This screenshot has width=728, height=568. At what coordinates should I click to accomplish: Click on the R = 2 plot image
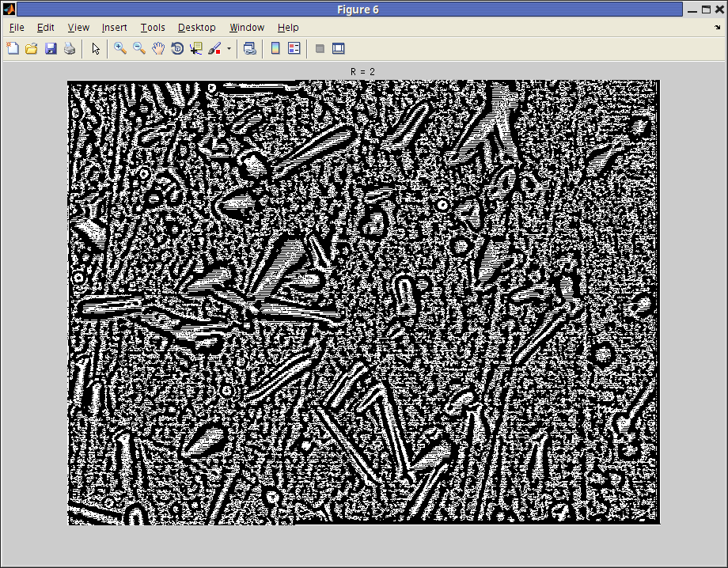pos(363,302)
